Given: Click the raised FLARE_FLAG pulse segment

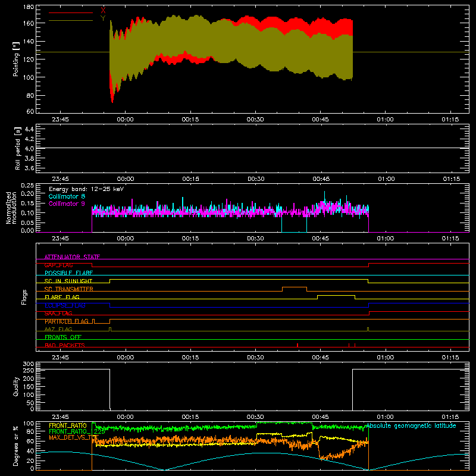Looking at the screenshot, I should pyautogui.click(x=336, y=295).
